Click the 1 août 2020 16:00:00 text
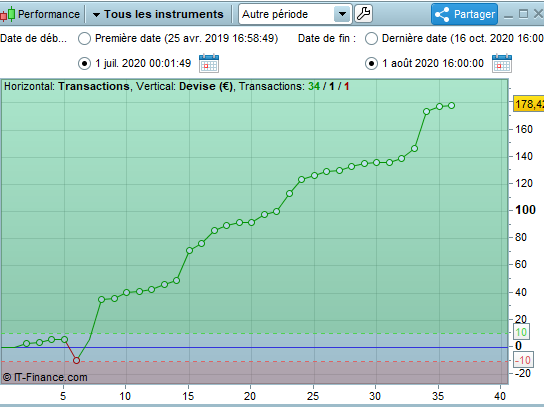 [433, 63]
